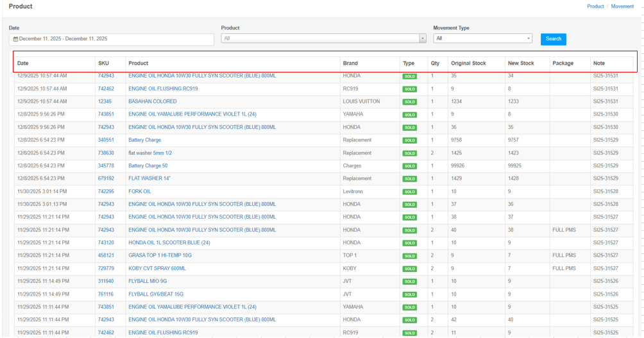The width and height of the screenshot is (644, 338).
Task: Expand the Movement Type dropdown
Action: (x=482, y=38)
